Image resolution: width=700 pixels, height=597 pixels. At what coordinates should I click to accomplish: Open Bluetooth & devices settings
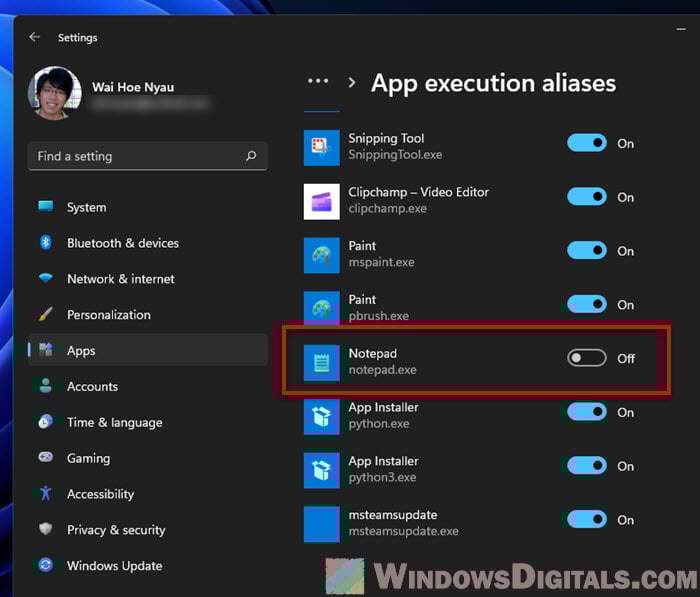tap(147, 243)
